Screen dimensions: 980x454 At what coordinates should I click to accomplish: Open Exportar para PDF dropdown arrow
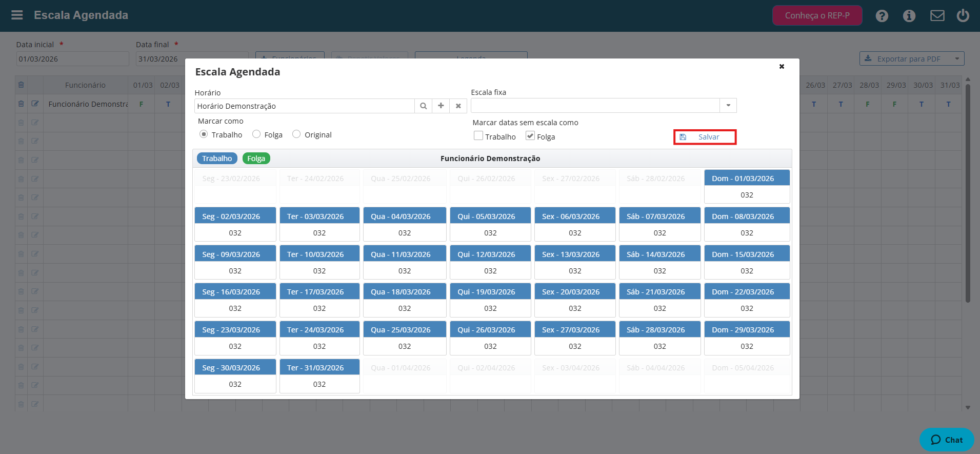tap(956, 58)
